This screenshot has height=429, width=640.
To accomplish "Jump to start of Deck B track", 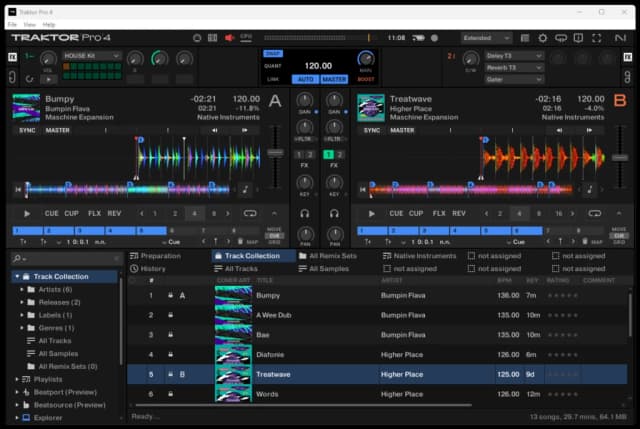I will click(x=363, y=189).
